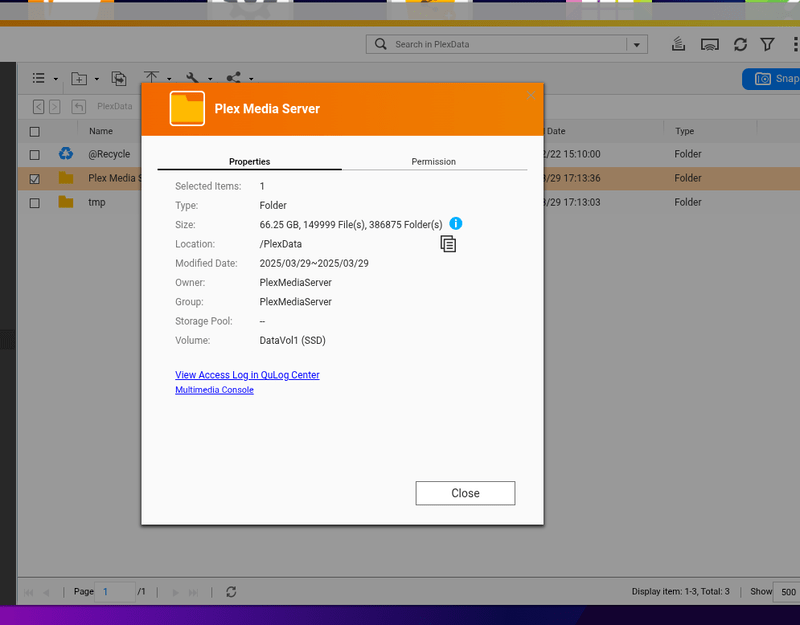Expand the share dropdown arrow
Screen dimensions: 800x625
(251, 79)
